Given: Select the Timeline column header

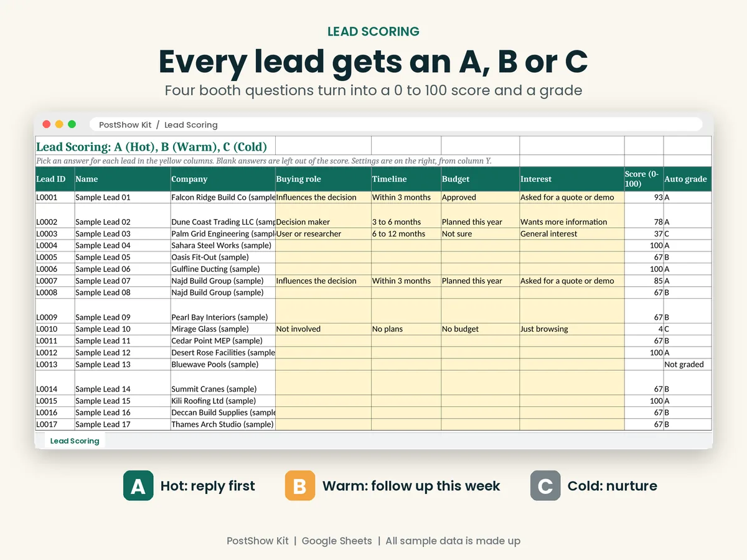Looking at the screenshot, I should click(406, 179).
